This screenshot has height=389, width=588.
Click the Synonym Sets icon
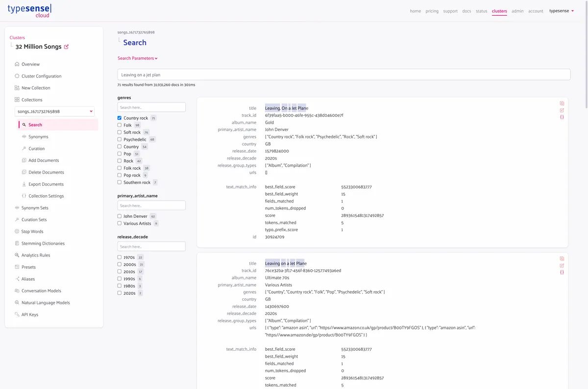pyautogui.click(x=17, y=208)
